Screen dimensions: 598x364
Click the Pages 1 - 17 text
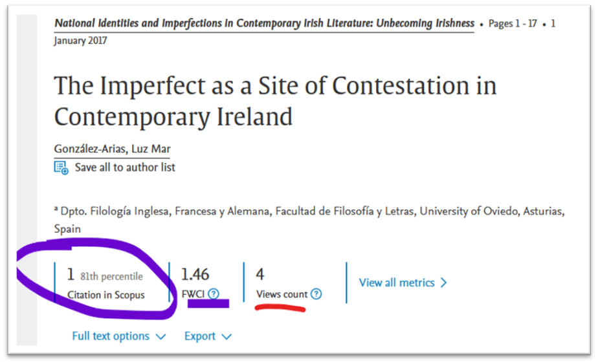tap(513, 24)
